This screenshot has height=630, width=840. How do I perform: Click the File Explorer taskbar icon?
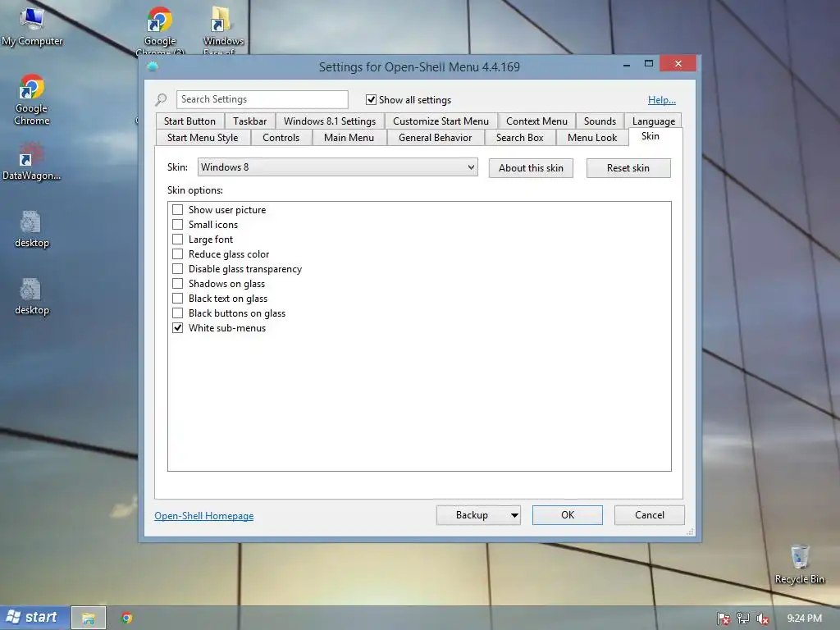pyautogui.click(x=89, y=619)
